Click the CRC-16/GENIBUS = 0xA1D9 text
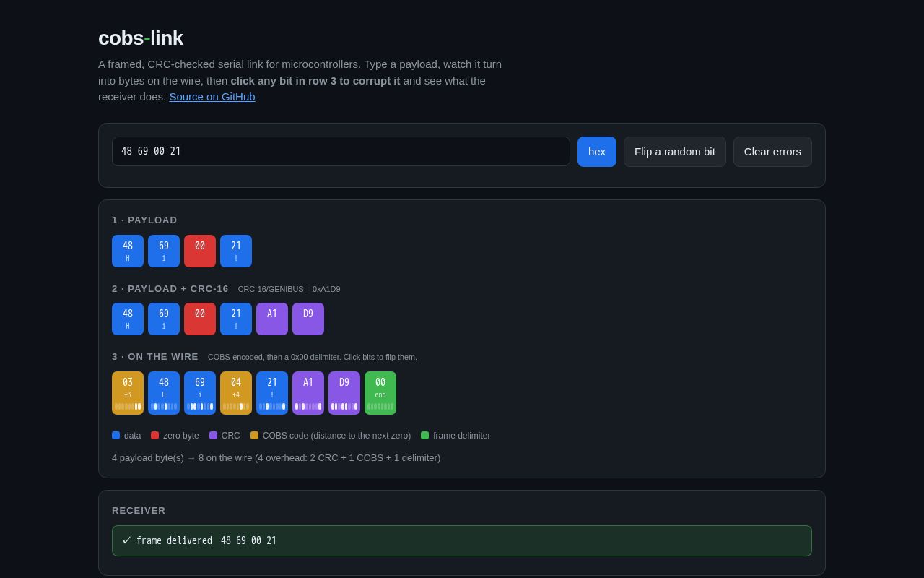This screenshot has width=924, height=578. pyautogui.click(x=289, y=289)
